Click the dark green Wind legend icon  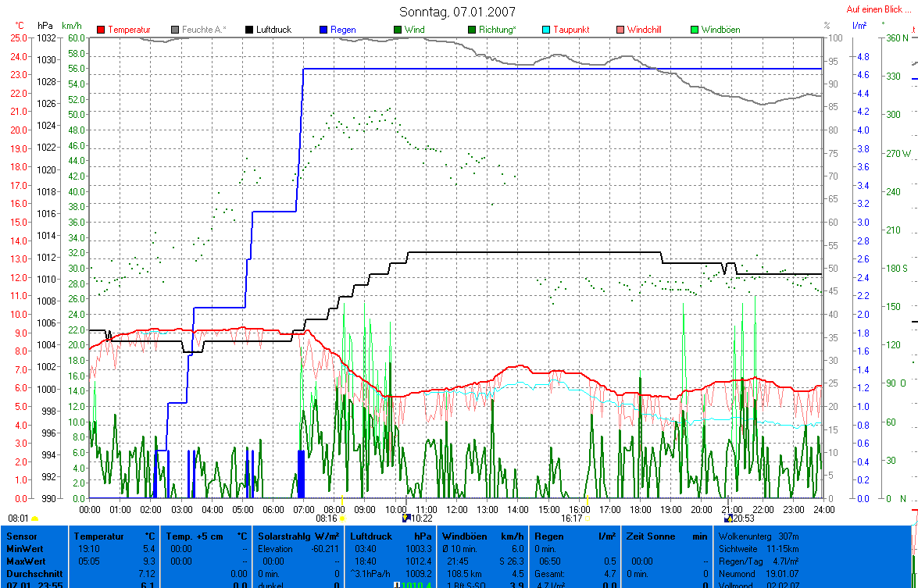point(398,30)
